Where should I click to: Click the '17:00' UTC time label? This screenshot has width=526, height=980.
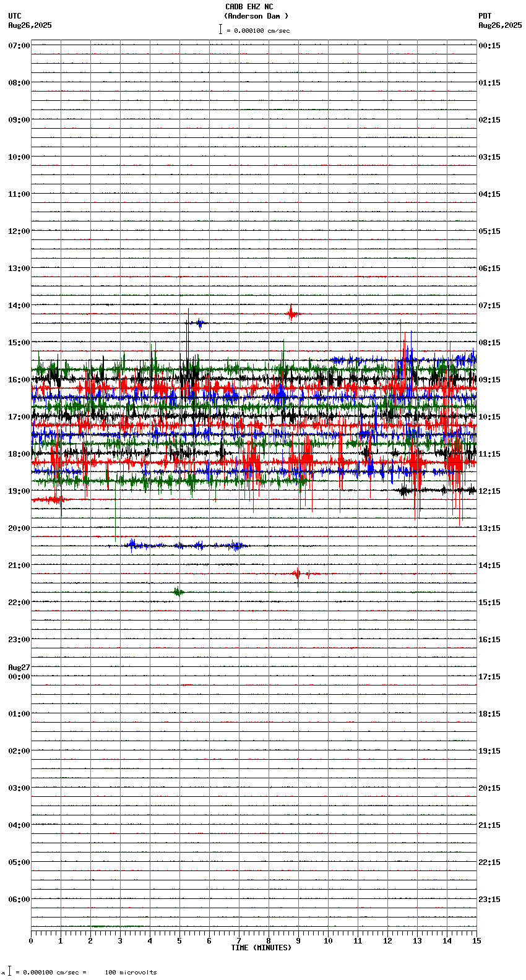19,417
